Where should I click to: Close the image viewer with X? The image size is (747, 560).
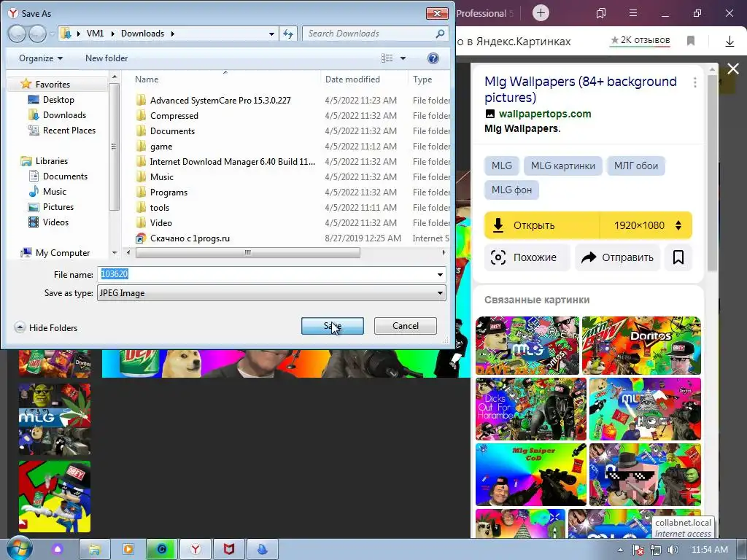point(733,69)
